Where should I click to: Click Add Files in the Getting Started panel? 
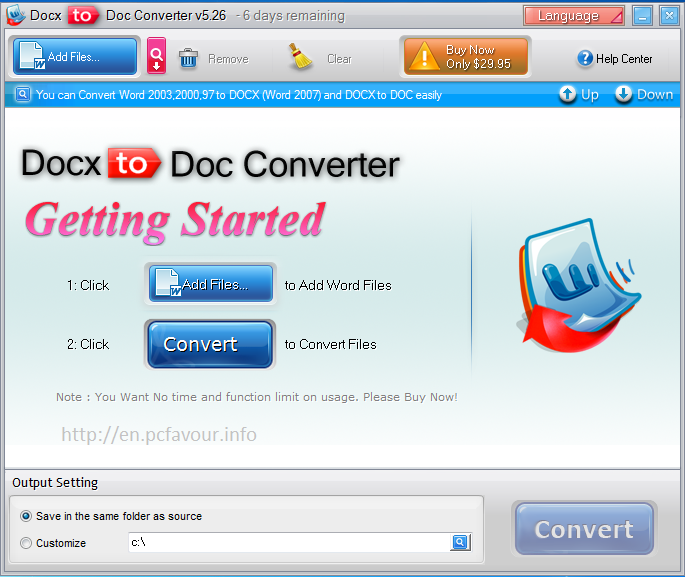click(x=211, y=284)
